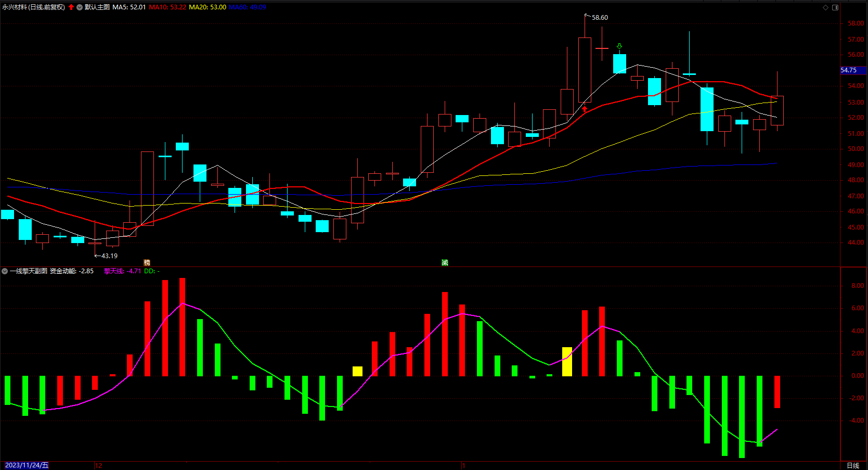
Task: Click the 44.00 price axis label
Action: [856, 243]
